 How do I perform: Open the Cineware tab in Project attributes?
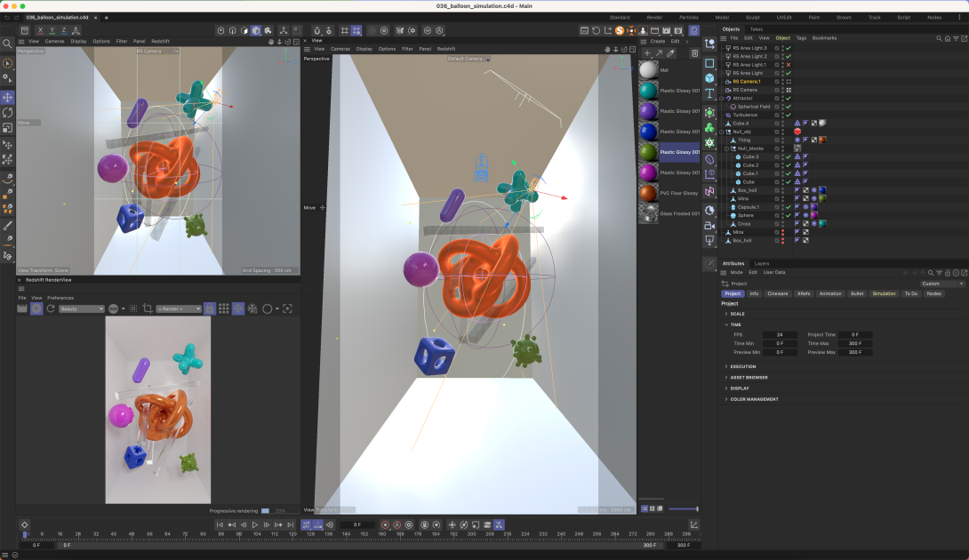(x=778, y=293)
